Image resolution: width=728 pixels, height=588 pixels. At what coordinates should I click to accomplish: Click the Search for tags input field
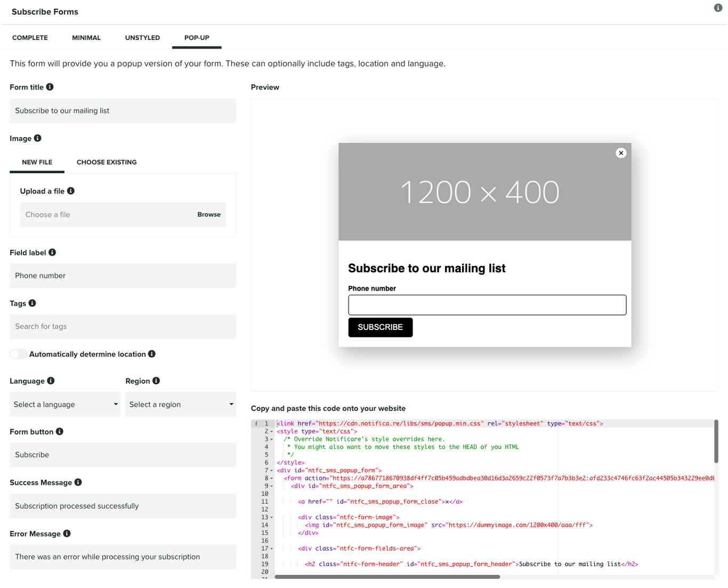pyautogui.click(x=123, y=326)
